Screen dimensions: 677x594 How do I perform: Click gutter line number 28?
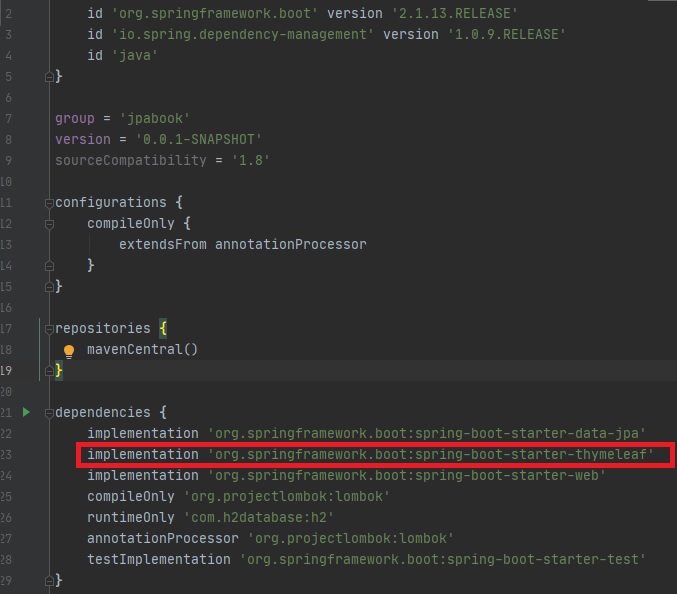[x=6, y=559]
